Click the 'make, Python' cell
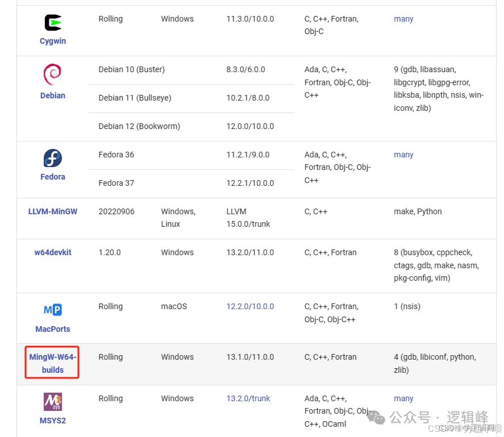 418,211
